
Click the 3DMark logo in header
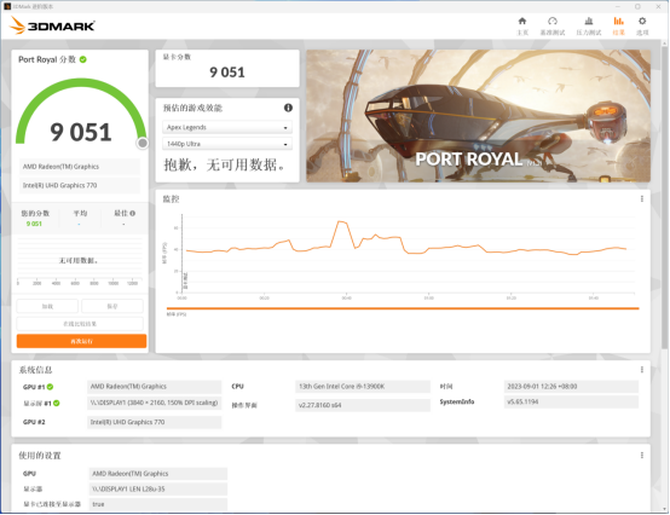52,26
